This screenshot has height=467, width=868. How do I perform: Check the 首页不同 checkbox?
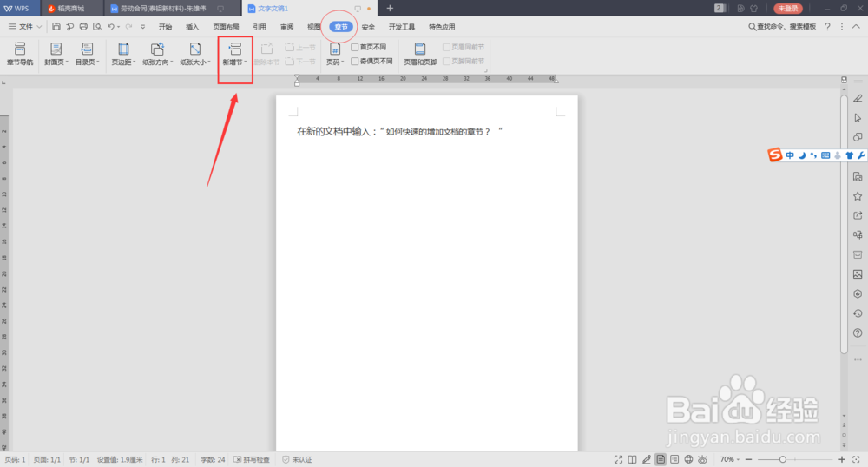pos(355,48)
